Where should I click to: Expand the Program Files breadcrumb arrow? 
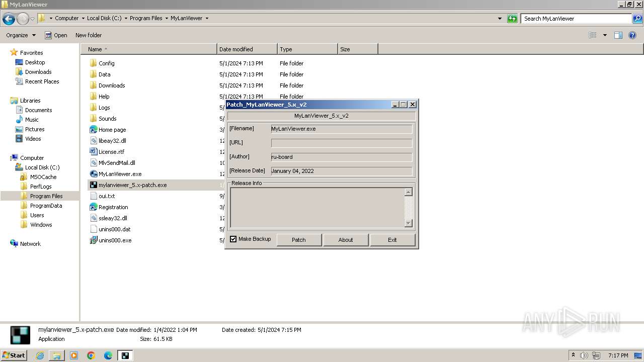[x=166, y=19]
